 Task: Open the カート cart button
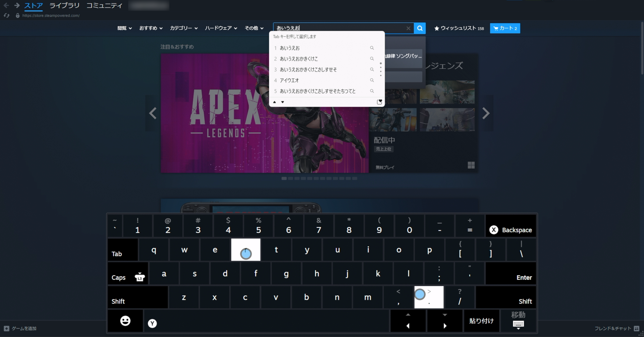point(505,28)
